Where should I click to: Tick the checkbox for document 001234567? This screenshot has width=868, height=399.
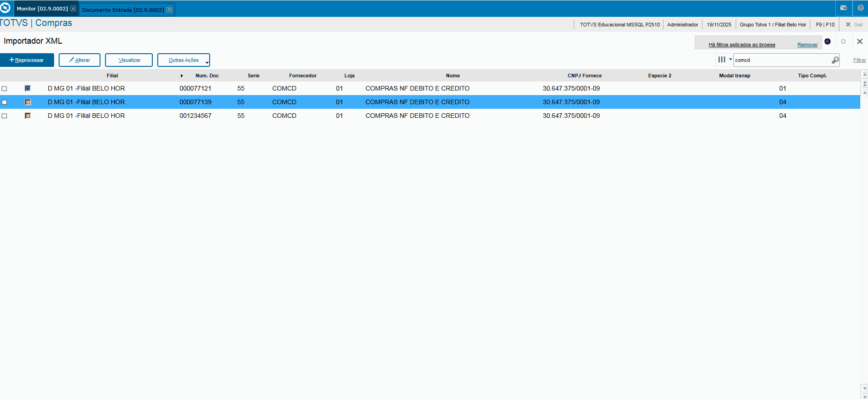point(5,116)
